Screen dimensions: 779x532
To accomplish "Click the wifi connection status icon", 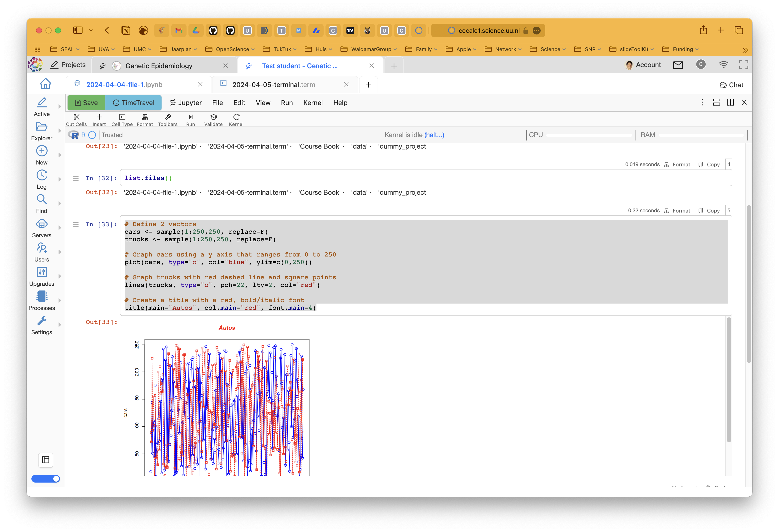I will 723,65.
